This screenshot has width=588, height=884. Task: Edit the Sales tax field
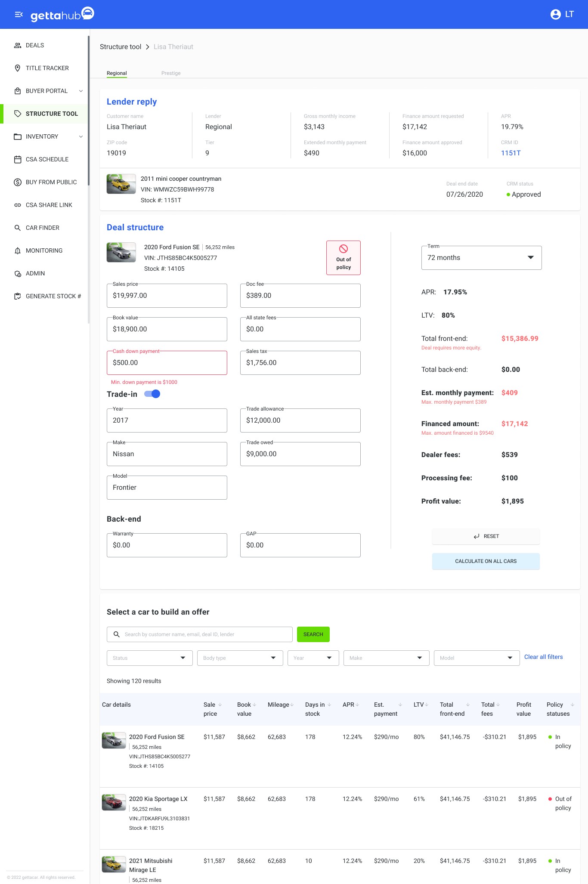tap(300, 363)
